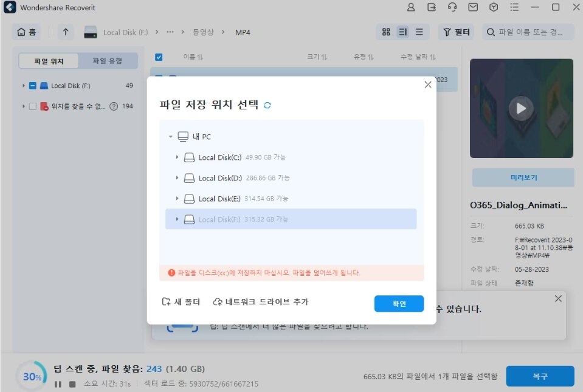Select the 파일 위치 tab
583x392 pixels.
[x=49, y=61]
